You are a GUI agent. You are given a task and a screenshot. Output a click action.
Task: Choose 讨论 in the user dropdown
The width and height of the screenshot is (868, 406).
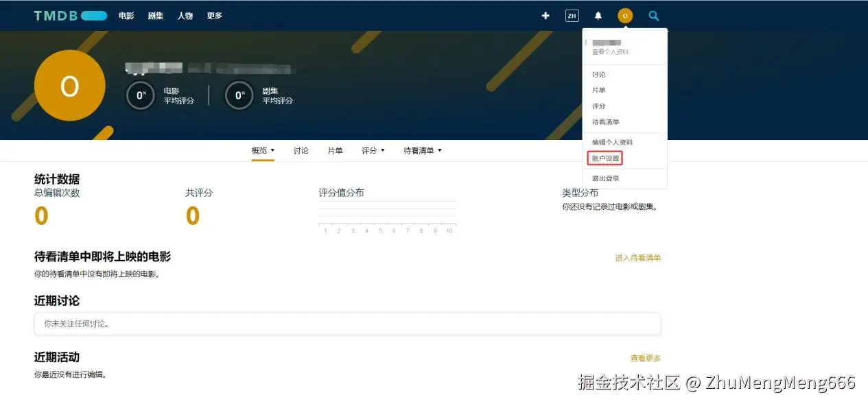(x=599, y=75)
